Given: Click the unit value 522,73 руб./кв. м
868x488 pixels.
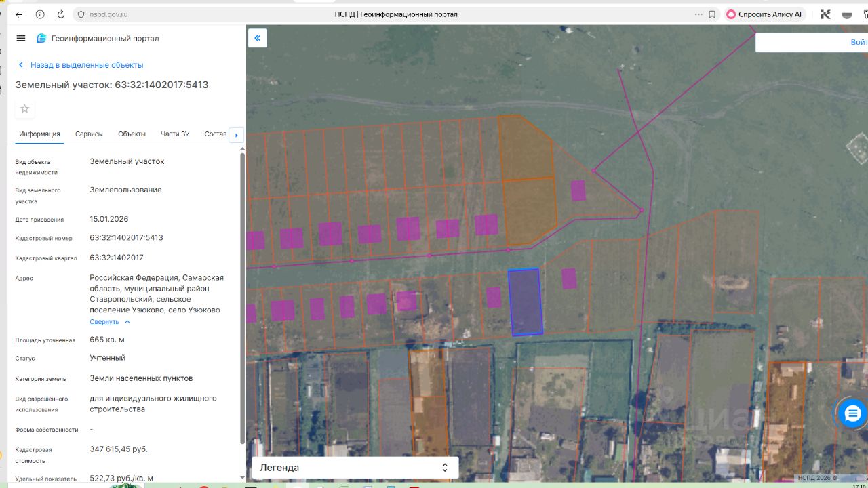Looking at the screenshot, I should pyautogui.click(x=121, y=479).
